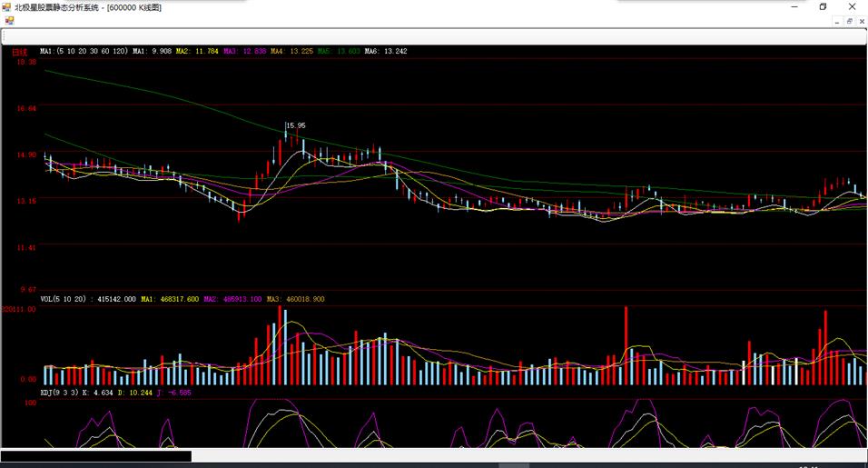Screen dimensions: 868x468
Task: Click the VOL(5 10 20) indicator label
Action: (x=65, y=298)
